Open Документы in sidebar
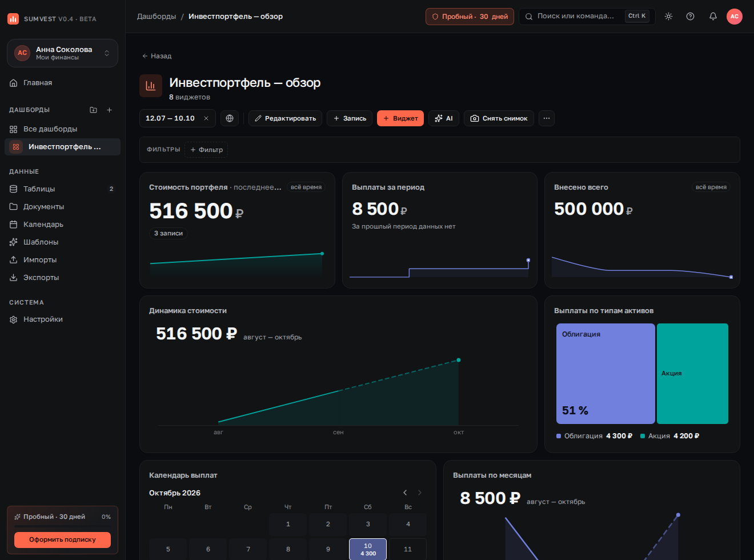 (63, 206)
